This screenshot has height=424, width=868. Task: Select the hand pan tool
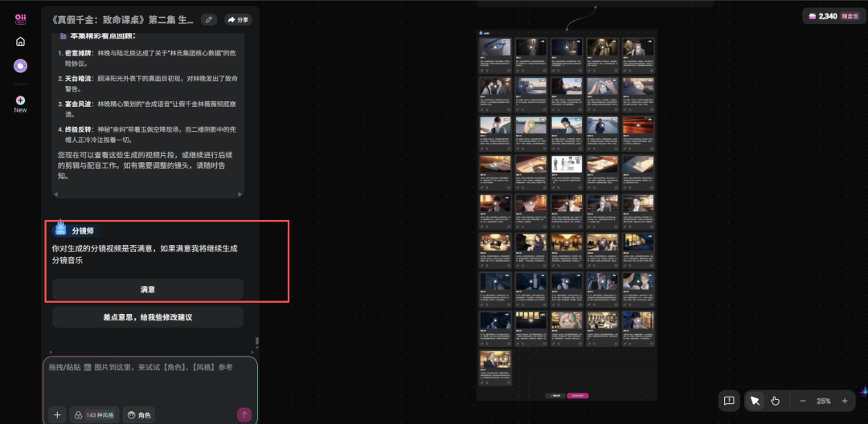(x=775, y=401)
